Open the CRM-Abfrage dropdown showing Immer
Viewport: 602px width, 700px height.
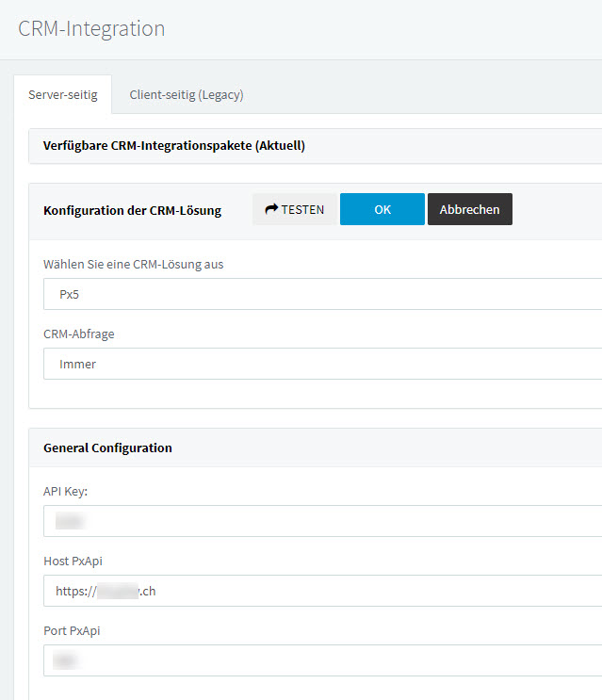pyautogui.click(x=320, y=364)
